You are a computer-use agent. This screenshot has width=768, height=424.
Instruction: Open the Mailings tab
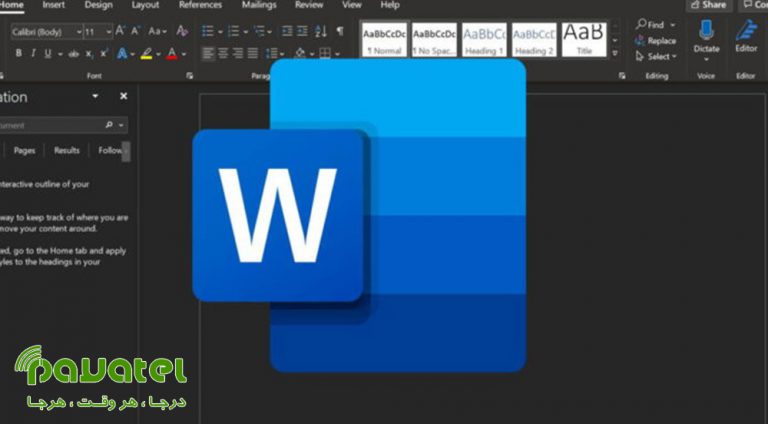[259, 5]
